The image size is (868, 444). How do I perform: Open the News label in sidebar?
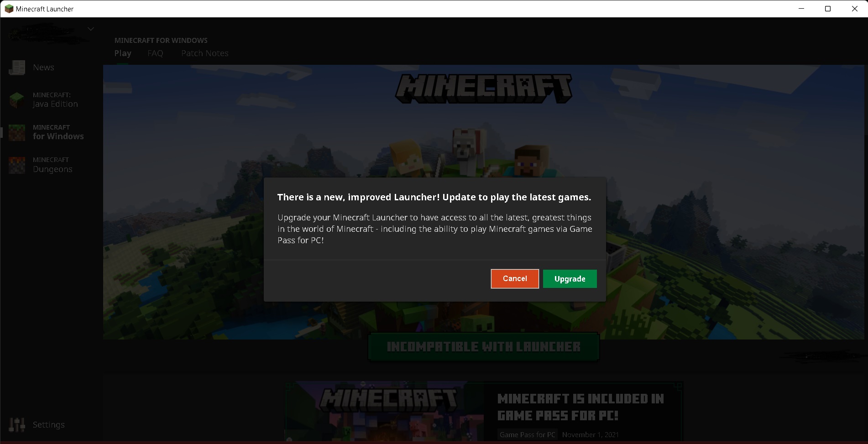pos(44,68)
